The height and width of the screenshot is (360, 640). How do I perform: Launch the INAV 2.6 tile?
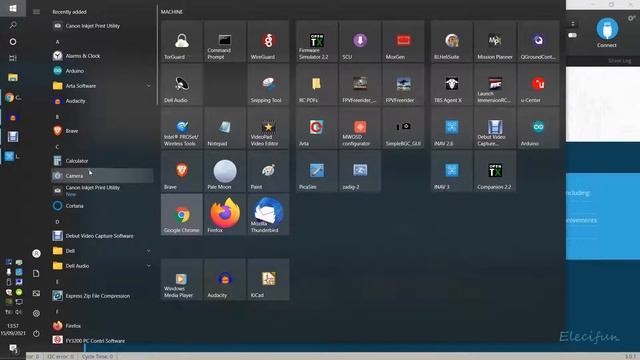(x=451, y=128)
